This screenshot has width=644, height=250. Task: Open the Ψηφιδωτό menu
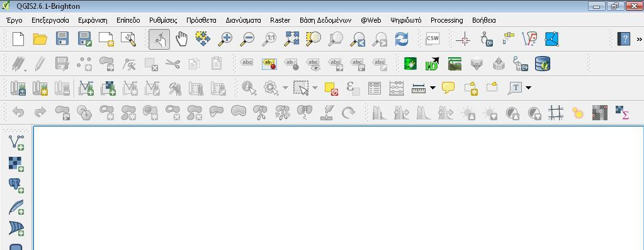pos(406,20)
